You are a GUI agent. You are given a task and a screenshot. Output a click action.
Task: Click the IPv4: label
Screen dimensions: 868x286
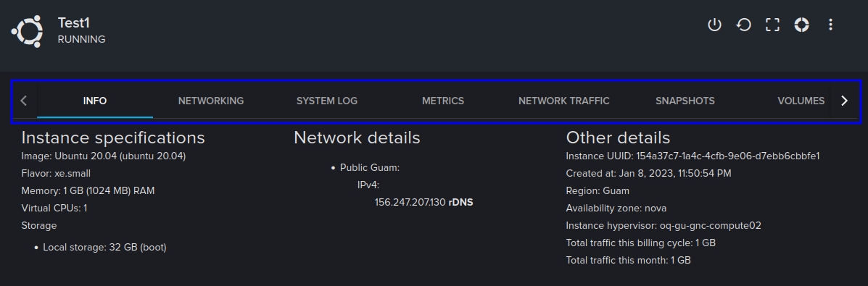[x=368, y=185]
